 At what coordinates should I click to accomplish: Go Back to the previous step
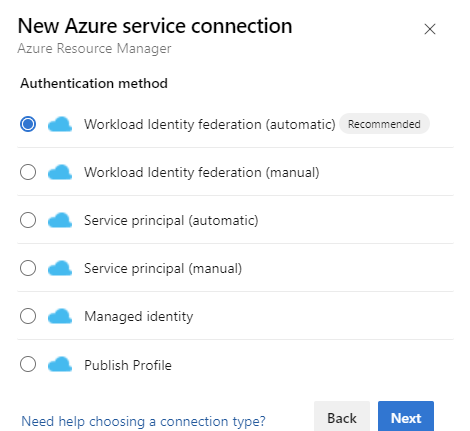pyautogui.click(x=342, y=417)
